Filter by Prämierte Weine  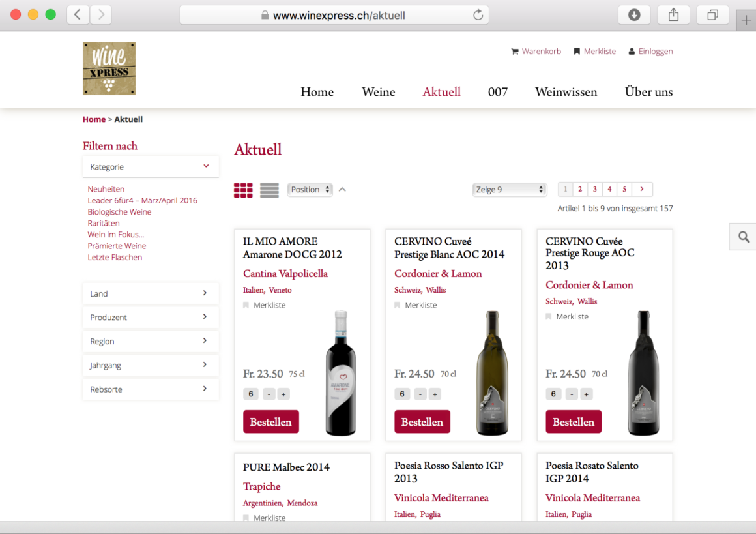click(x=117, y=246)
